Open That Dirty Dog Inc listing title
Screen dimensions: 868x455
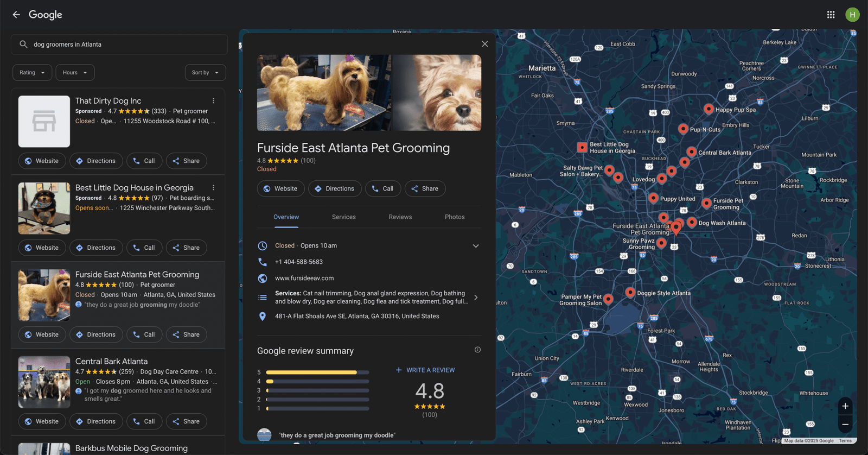click(x=108, y=101)
